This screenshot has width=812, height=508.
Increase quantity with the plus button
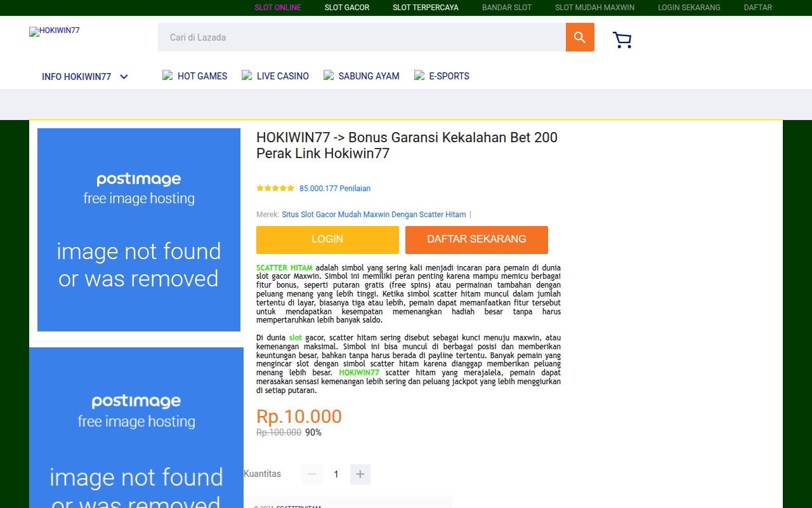pos(360,474)
